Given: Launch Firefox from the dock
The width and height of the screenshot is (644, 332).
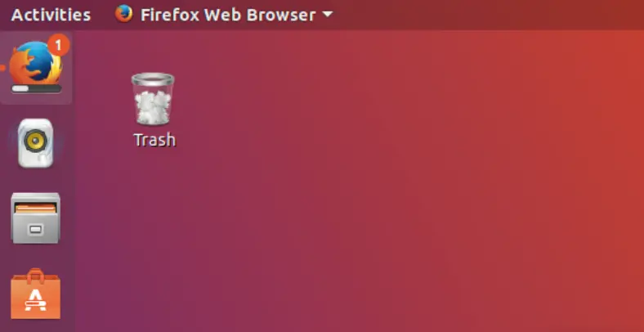Looking at the screenshot, I should point(36,62).
